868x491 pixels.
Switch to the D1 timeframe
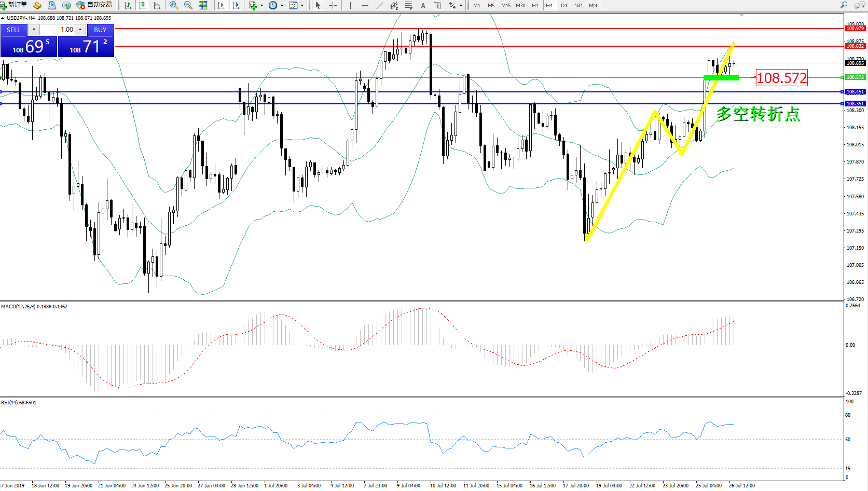564,5
